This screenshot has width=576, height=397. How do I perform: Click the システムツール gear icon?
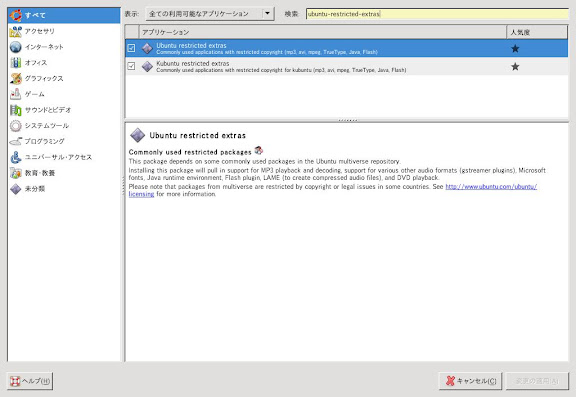point(16,126)
